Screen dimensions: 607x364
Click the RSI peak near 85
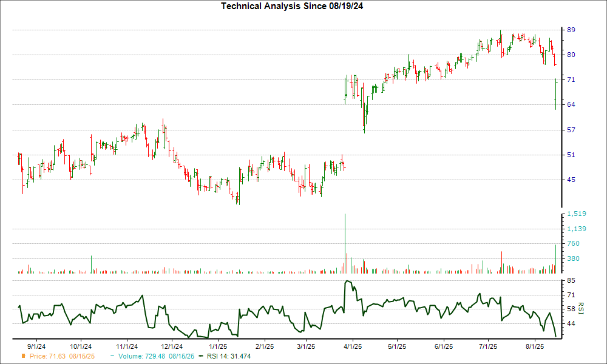347,281
